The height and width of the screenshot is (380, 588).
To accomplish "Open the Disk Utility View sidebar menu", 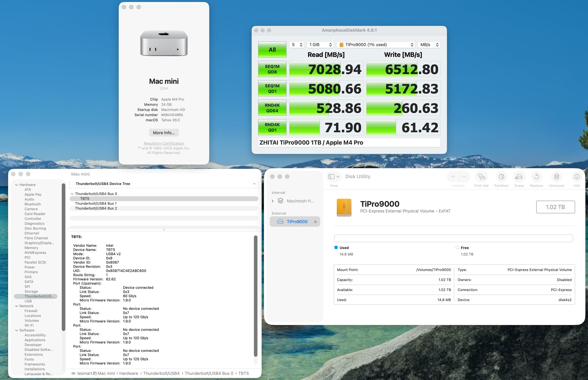I will [x=334, y=177].
